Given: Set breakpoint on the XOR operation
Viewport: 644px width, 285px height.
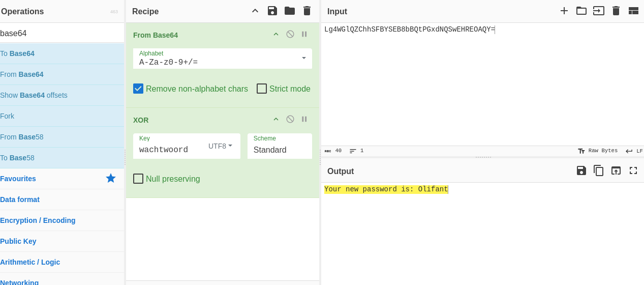Looking at the screenshot, I should [304, 119].
